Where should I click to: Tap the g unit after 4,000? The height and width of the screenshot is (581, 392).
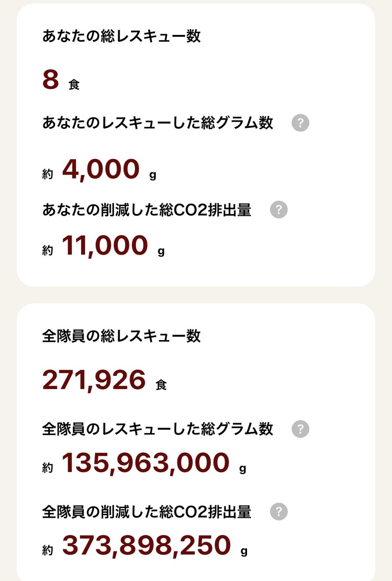pos(153,175)
